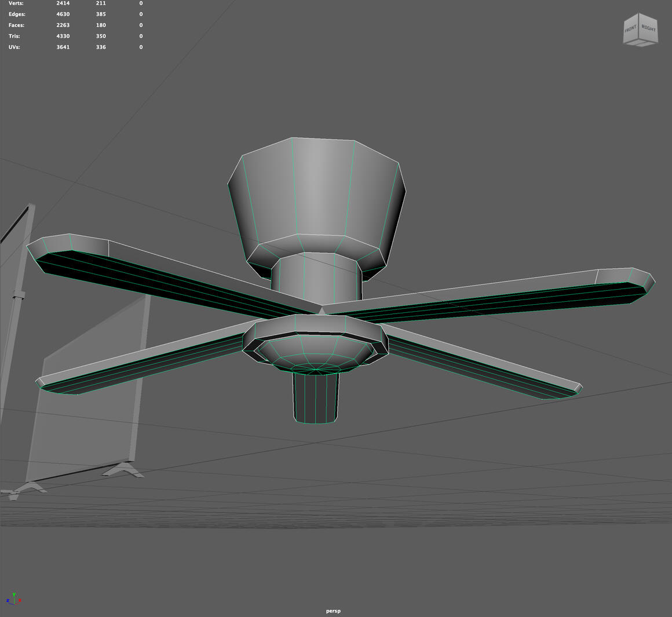Click the edge between FRONT and RIGHT faces
The height and width of the screenshot is (617, 672).
638,28
